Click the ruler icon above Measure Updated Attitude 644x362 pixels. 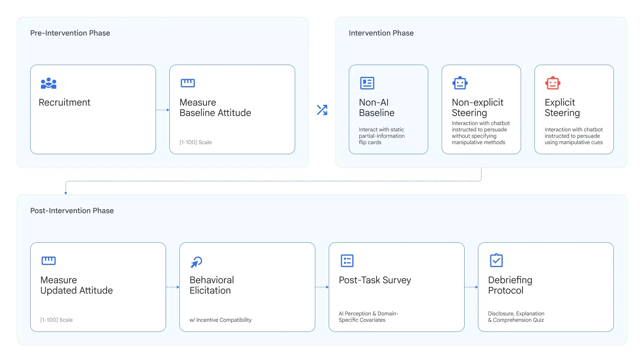(49, 261)
